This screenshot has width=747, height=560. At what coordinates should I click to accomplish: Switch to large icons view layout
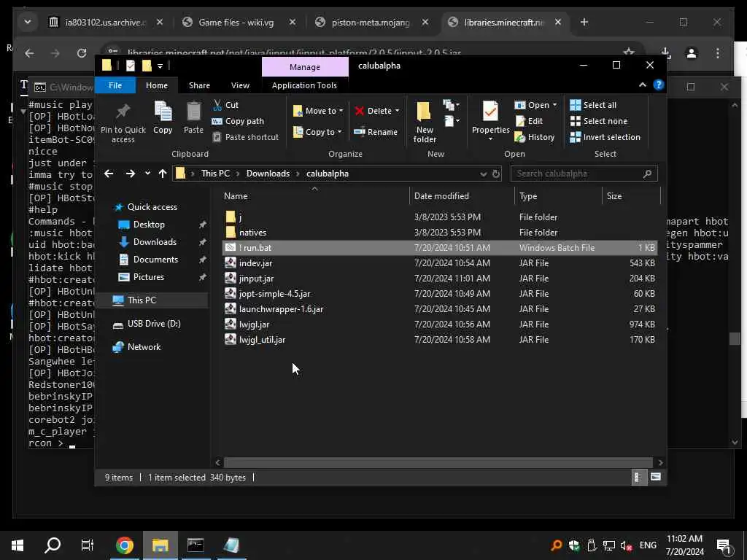pos(656,477)
